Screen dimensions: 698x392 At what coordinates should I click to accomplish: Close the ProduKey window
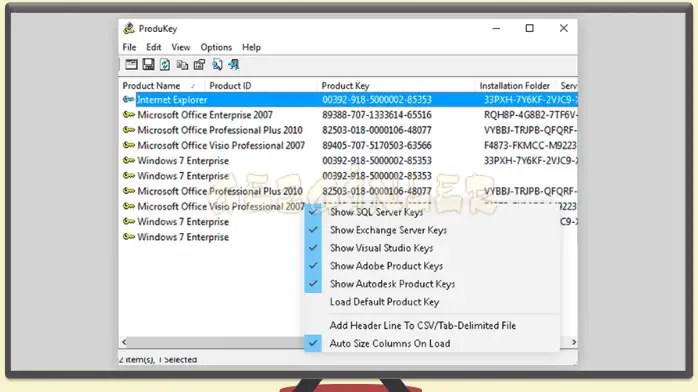click(x=564, y=28)
